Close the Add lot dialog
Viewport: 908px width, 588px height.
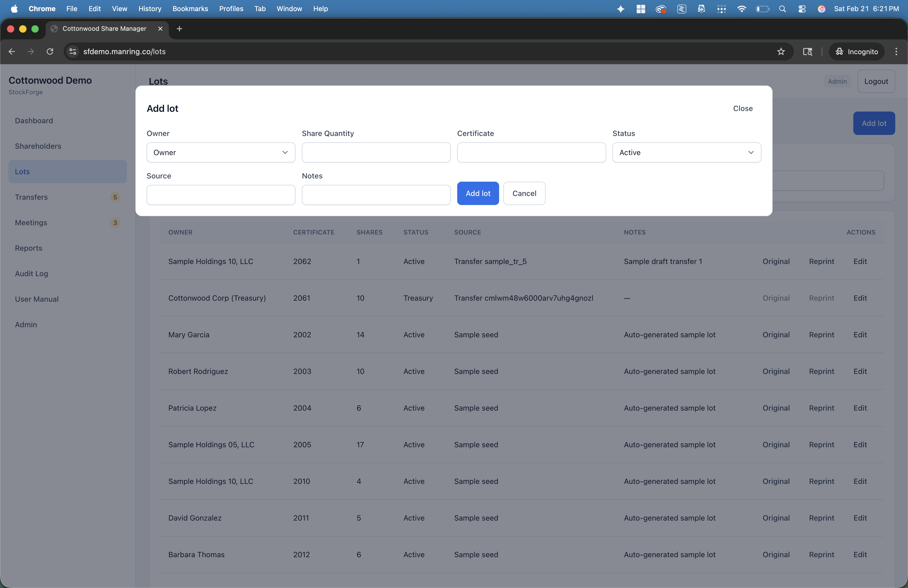[x=742, y=108]
